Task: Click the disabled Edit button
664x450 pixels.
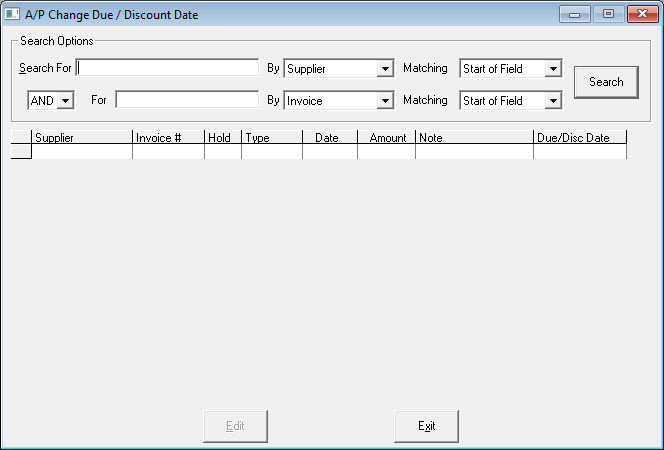Action: [235, 426]
